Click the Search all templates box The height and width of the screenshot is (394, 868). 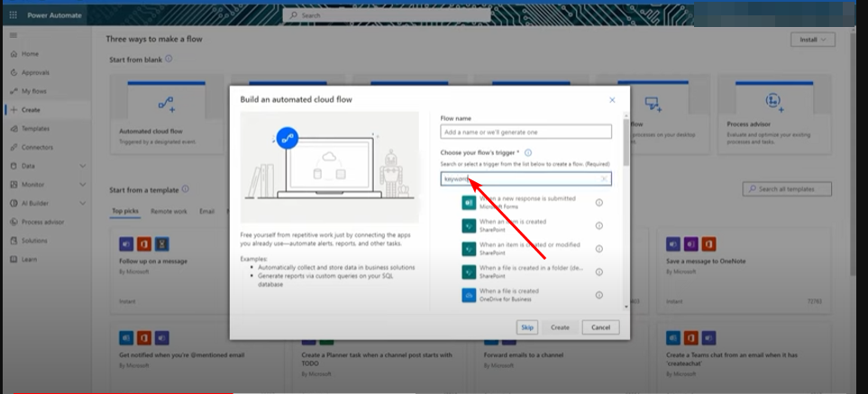pyautogui.click(x=787, y=189)
